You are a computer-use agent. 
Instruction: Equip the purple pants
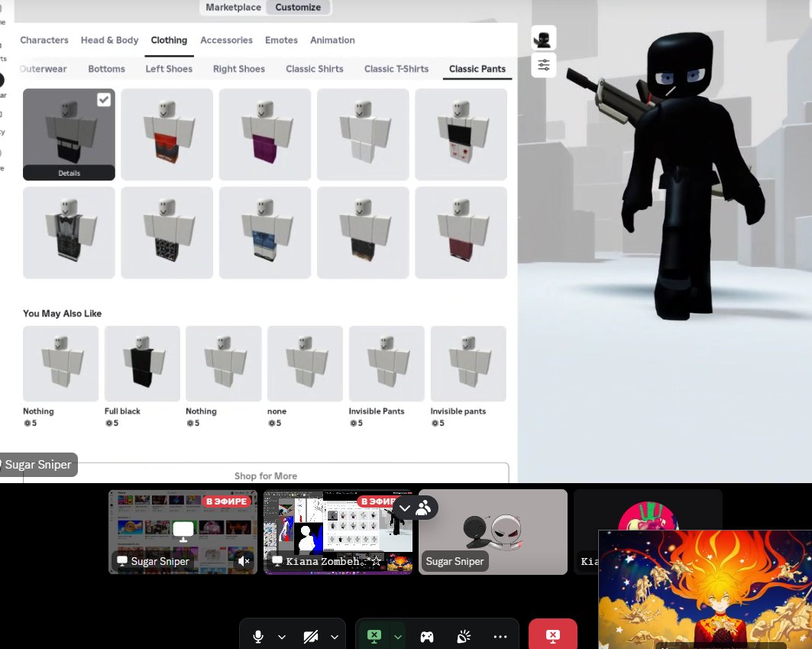pos(264,135)
